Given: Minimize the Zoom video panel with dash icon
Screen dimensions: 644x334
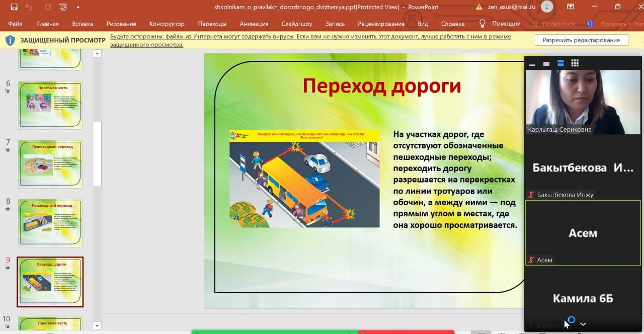Looking at the screenshot, I should (532, 64).
